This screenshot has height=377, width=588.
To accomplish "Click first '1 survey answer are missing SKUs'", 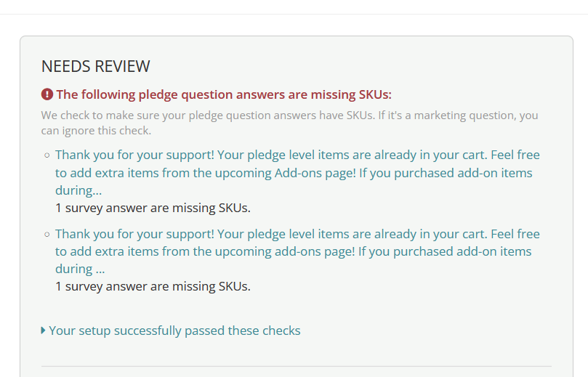I will point(153,208).
